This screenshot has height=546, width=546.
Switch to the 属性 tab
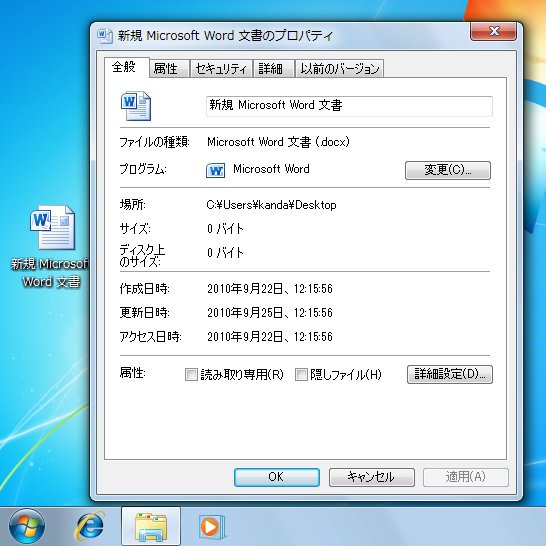169,68
